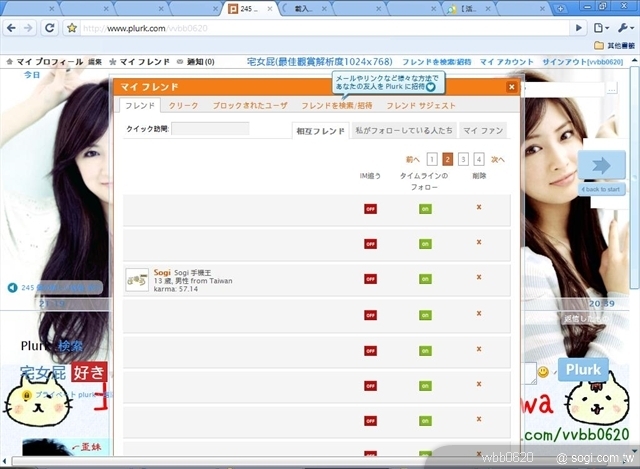640x469 pixels.
Task: Bookmark this page with the star icon
Action: (72, 28)
